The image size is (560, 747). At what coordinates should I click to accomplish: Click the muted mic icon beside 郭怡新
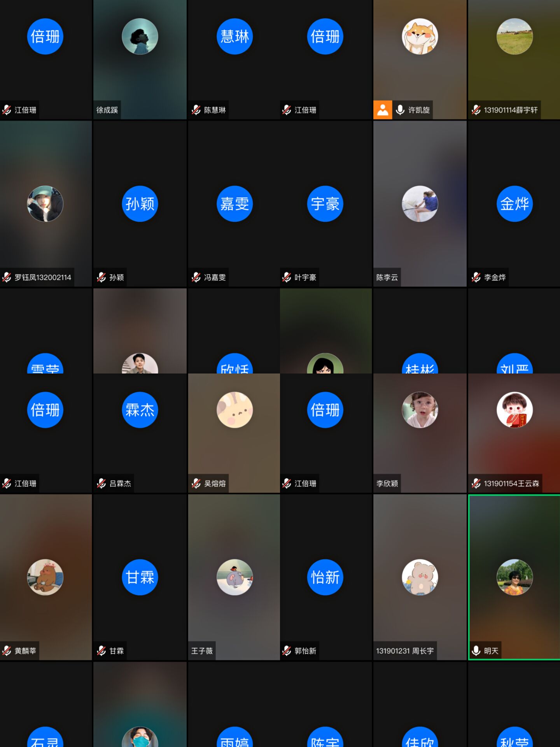point(287,651)
